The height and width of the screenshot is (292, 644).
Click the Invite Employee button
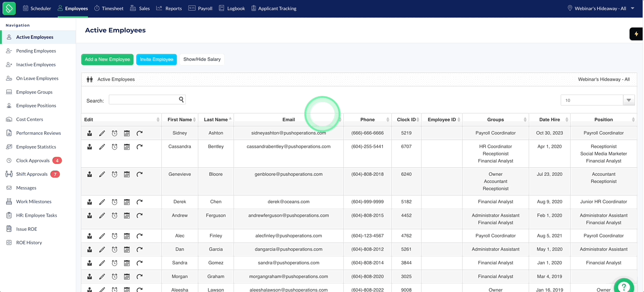click(x=156, y=59)
